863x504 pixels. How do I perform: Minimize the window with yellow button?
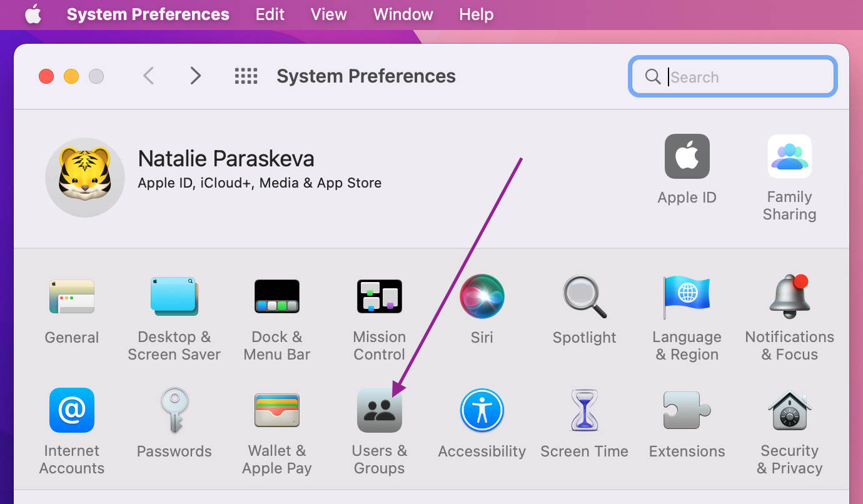(71, 76)
